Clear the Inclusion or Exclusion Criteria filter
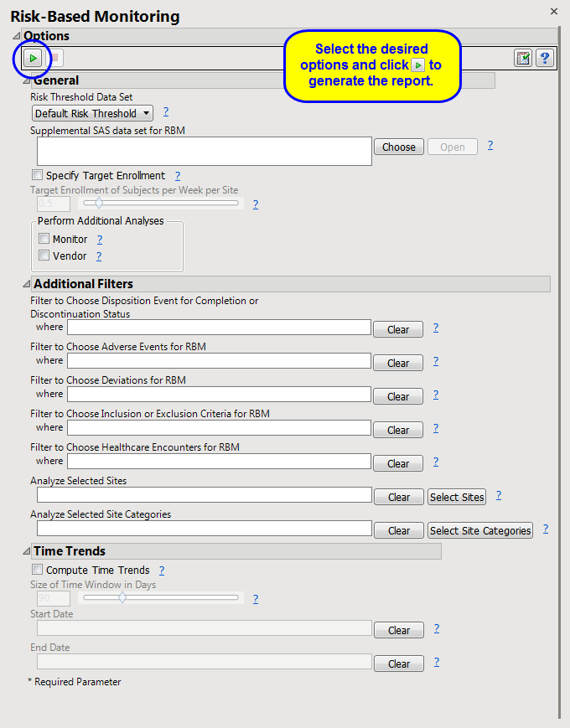This screenshot has width=570, height=728. (398, 430)
